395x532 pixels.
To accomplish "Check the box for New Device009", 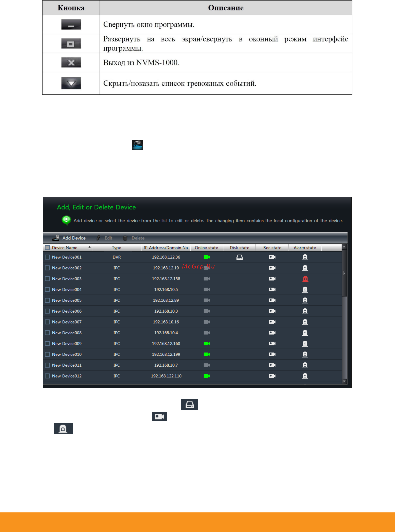I will click(47, 344).
